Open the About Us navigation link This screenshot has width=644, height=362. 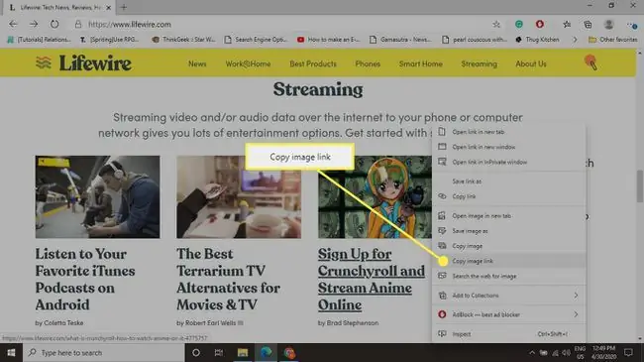click(531, 63)
